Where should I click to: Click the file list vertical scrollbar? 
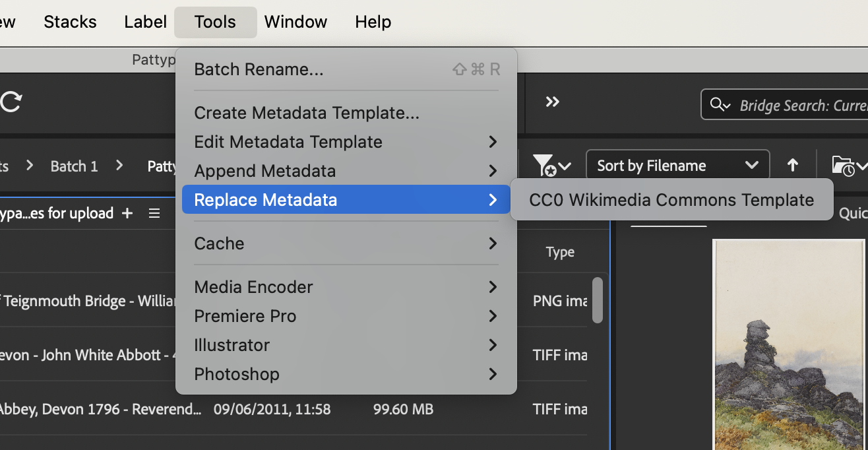coord(598,300)
